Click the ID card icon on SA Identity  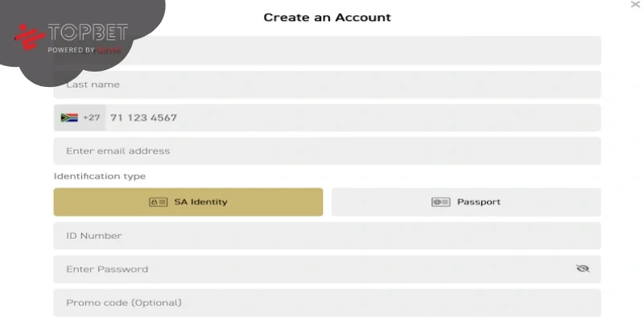point(158,202)
